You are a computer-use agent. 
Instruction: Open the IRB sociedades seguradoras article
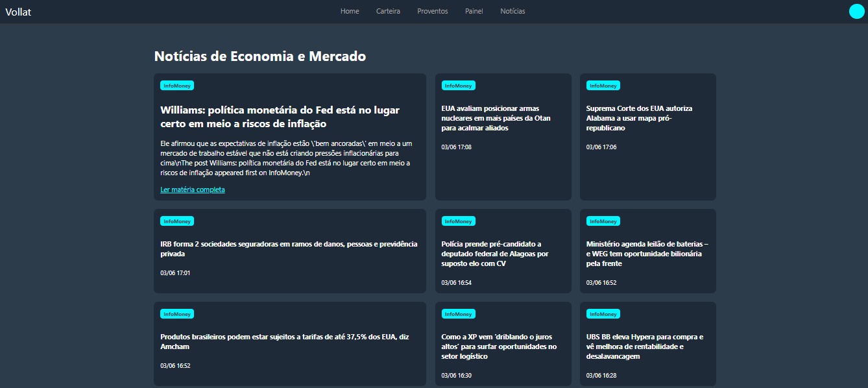(x=289, y=249)
